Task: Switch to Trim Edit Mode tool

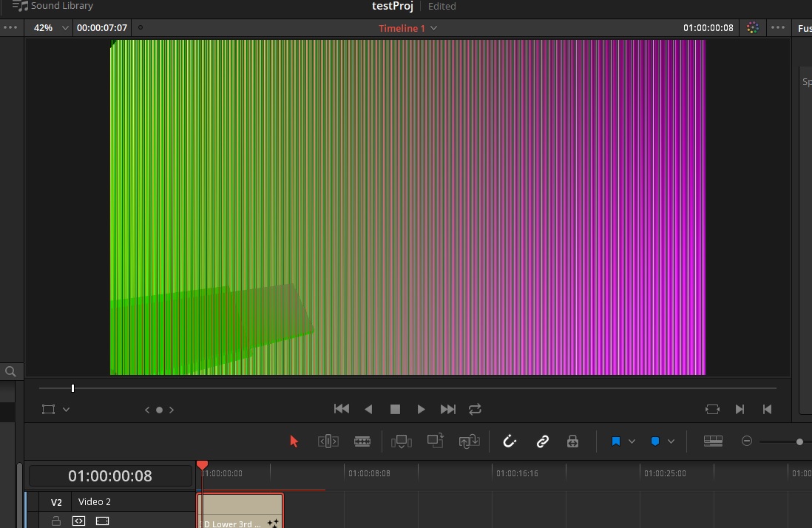Action: pos(328,441)
